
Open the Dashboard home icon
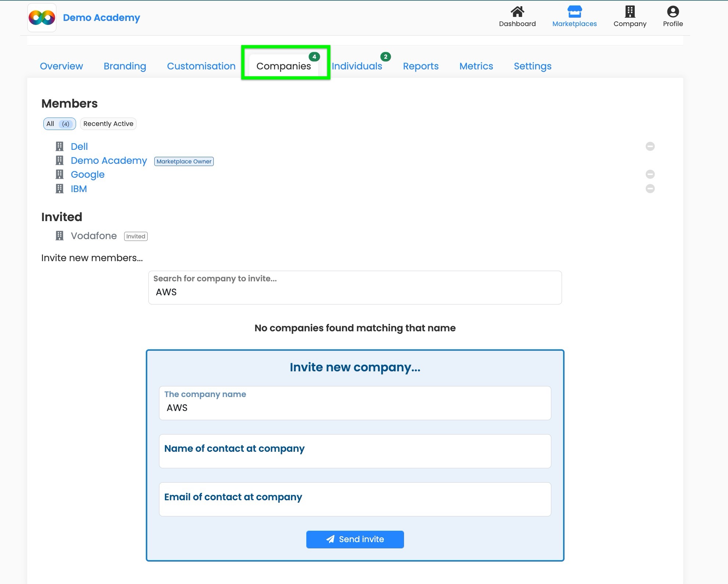517,12
